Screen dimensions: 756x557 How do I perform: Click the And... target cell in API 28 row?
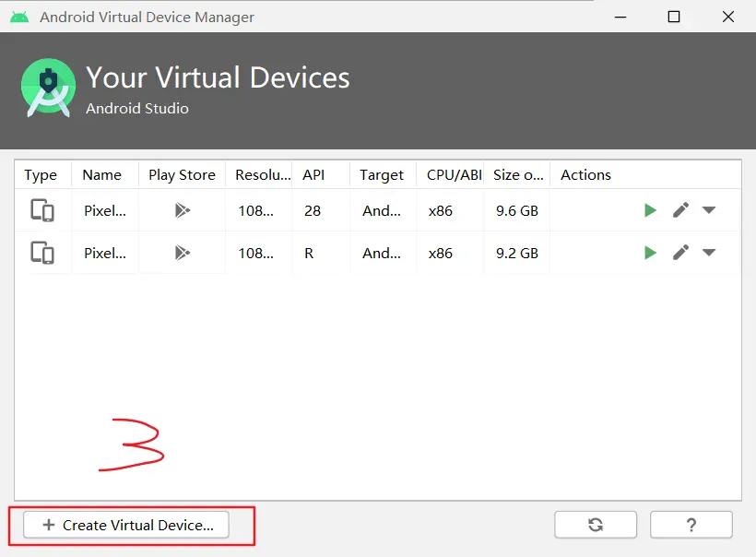pyautogui.click(x=382, y=211)
